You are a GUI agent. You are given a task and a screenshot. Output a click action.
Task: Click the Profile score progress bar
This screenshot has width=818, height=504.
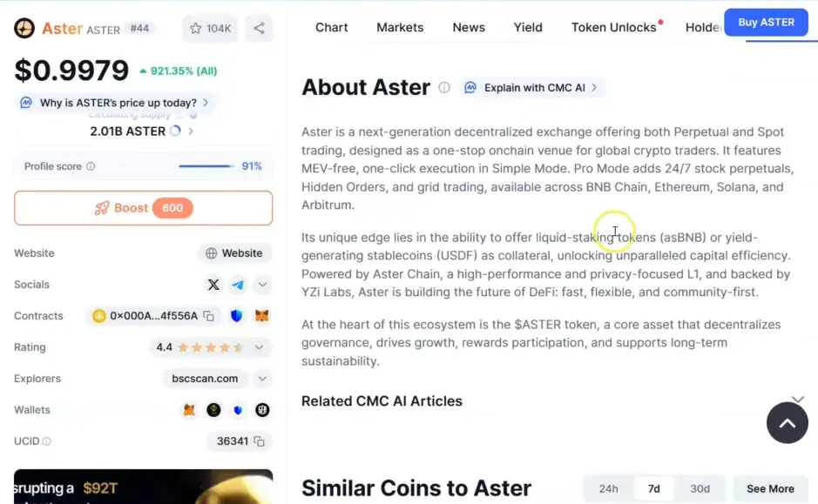[x=206, y=166]
